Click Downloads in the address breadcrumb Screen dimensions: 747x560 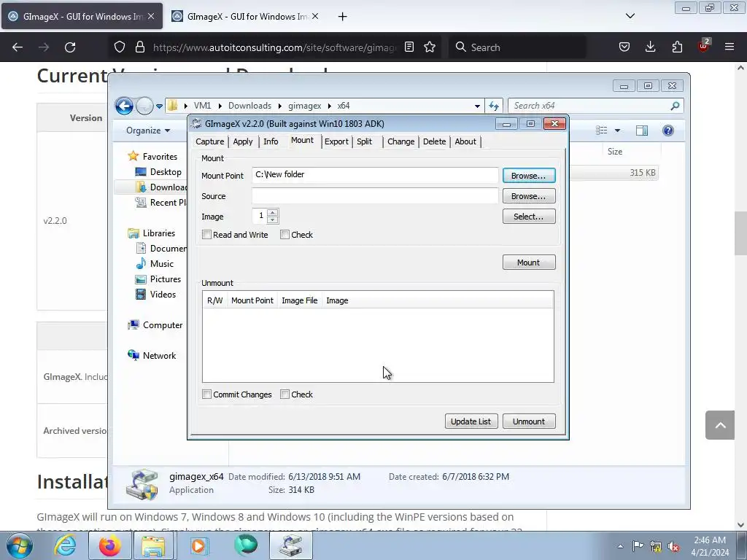point(249,106)
